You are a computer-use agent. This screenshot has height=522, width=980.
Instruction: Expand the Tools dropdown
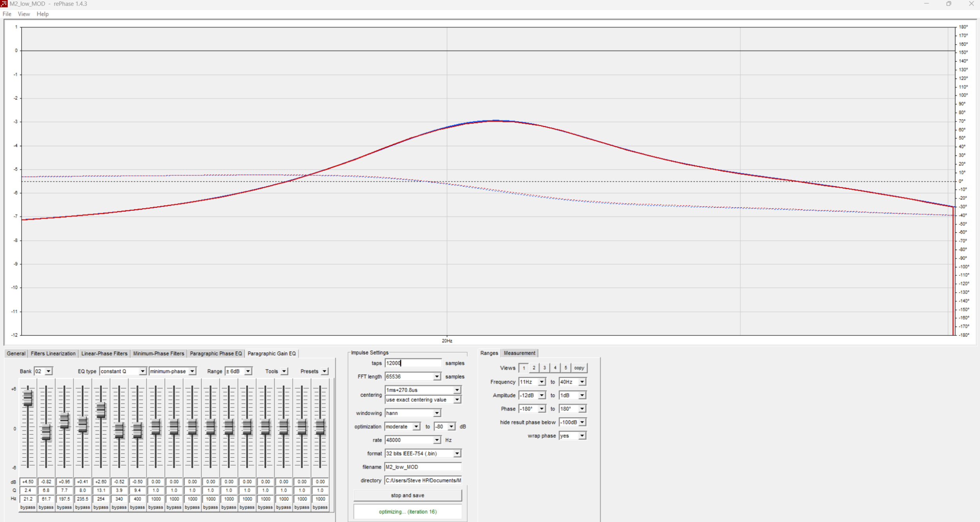[284, 371]
